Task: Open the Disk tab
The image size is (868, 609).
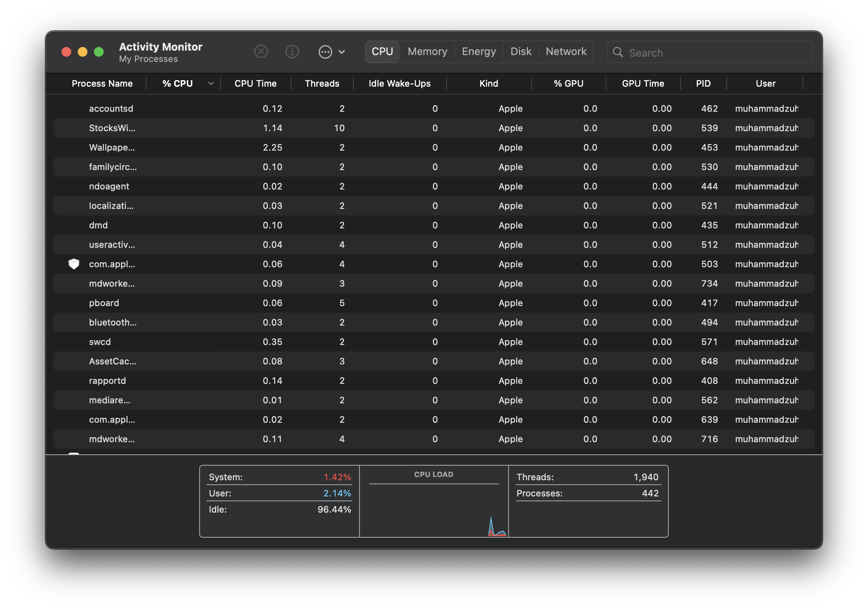Action: point(521,52)
